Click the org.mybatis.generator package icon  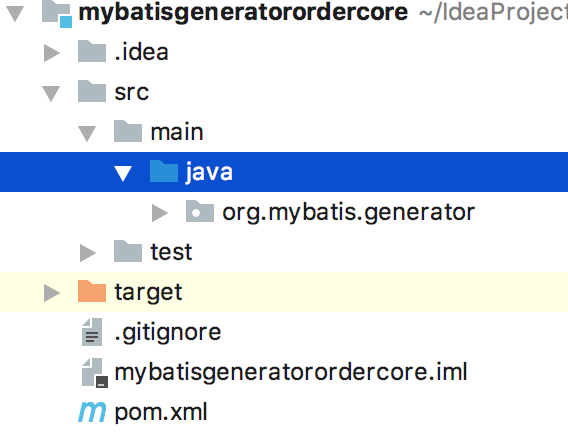200,211
